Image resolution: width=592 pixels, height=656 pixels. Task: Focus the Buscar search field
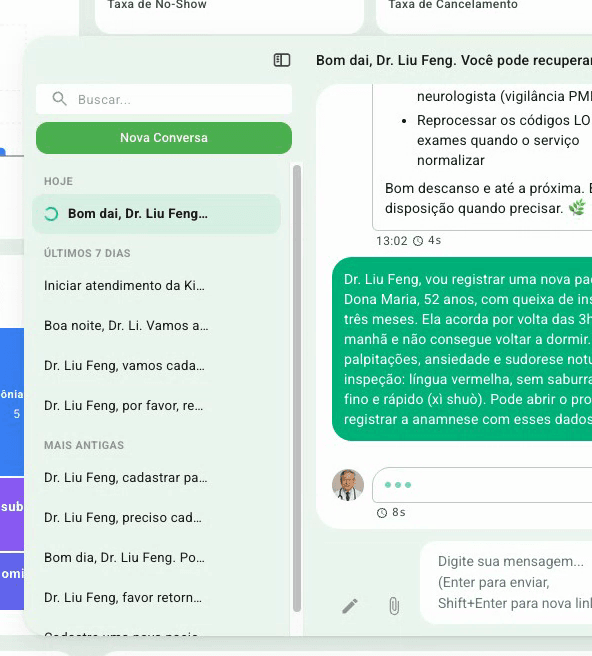coord(164,99)
